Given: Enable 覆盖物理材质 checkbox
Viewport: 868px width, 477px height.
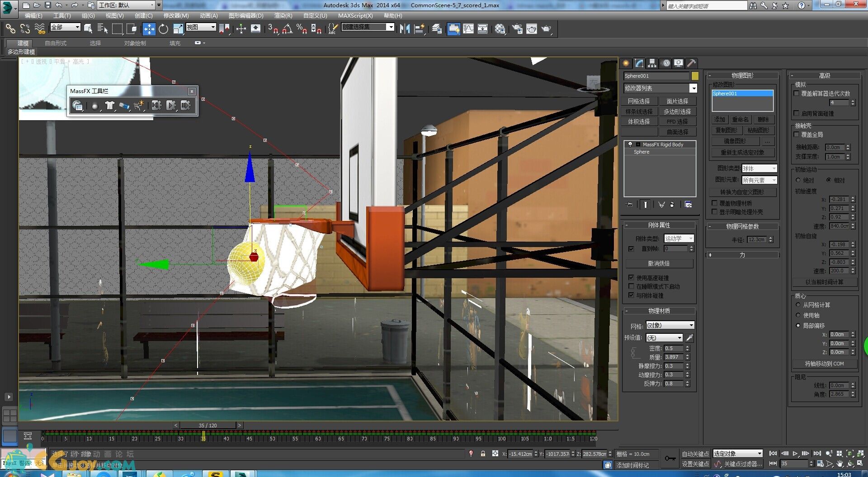Looking at the screenshot, I should click(715, 203).
